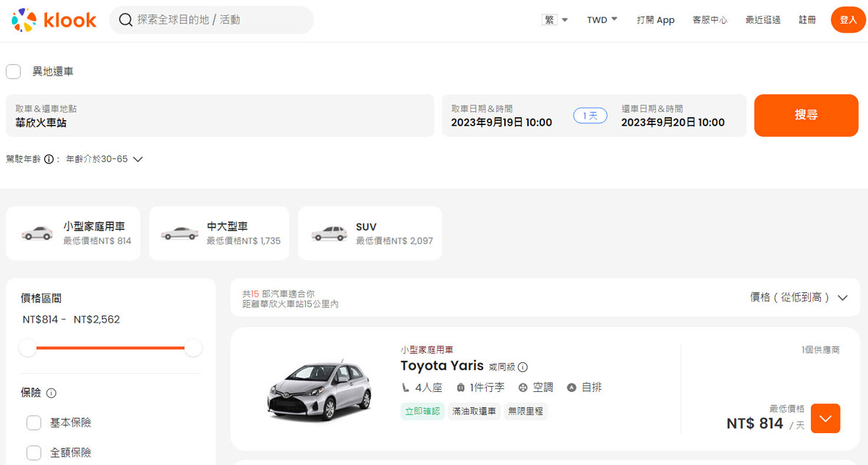Screen dimensions: 868x465
Task: Click the info icon beside 或同級
Action: click(x=523, y=367)
